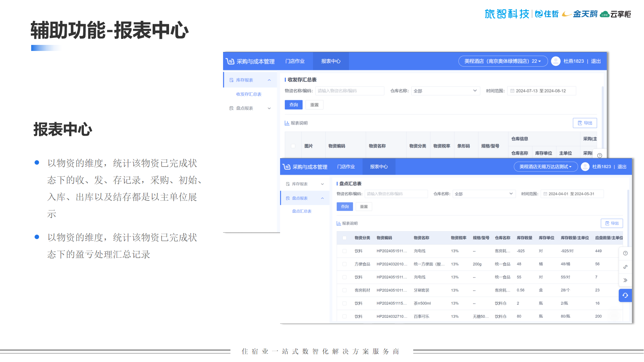Image resolution: width=644 pixels, height=362 pixels.
Task: Click the shopping cart logo in lower header
Action: point(286,167)
